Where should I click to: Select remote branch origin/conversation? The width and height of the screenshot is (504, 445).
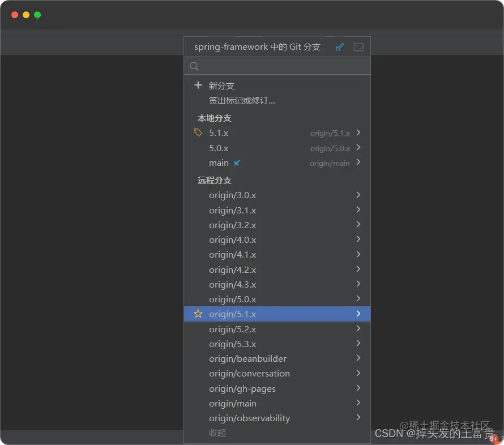tap(249, 374)
